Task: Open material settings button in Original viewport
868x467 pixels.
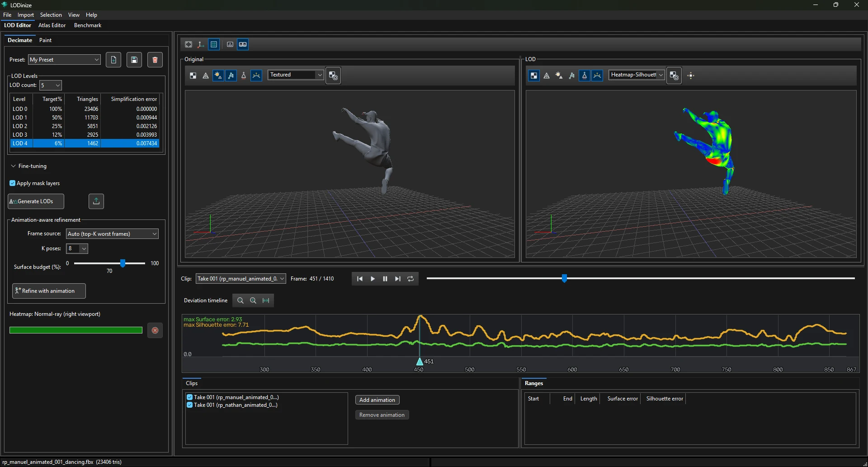Action: tap(333, 76)
